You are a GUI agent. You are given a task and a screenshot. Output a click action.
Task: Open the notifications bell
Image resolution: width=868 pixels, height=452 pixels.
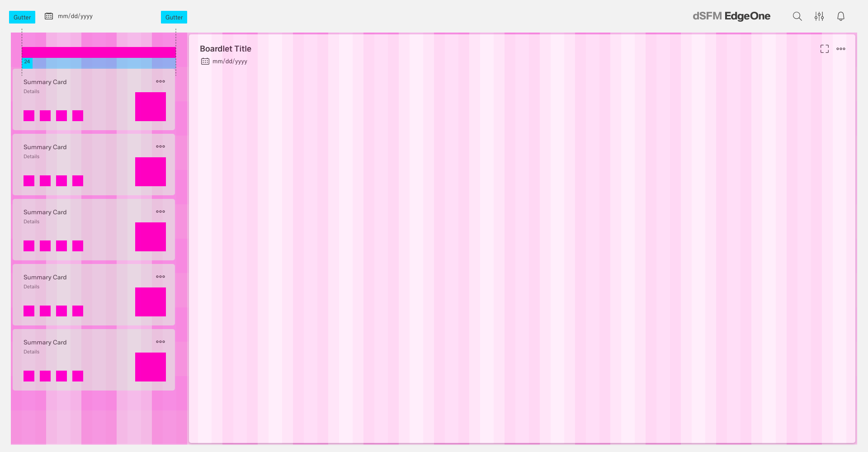pyautogui.click(x=840, y=16)
